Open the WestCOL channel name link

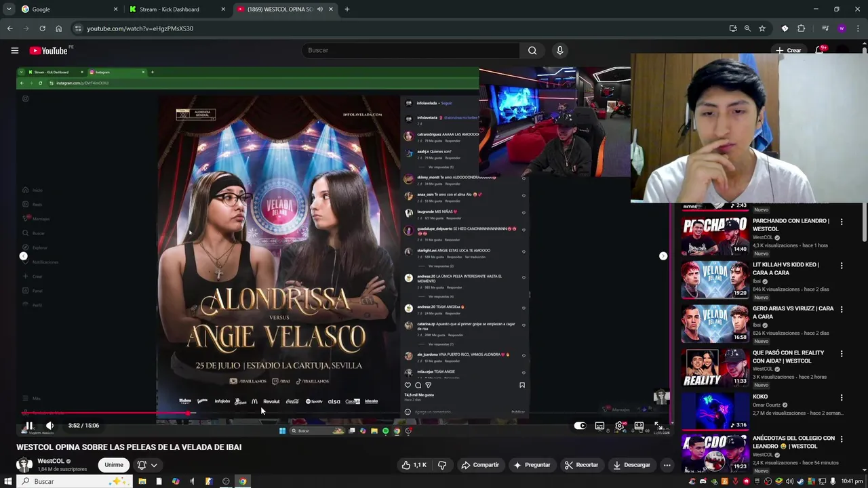coord(51,461)
